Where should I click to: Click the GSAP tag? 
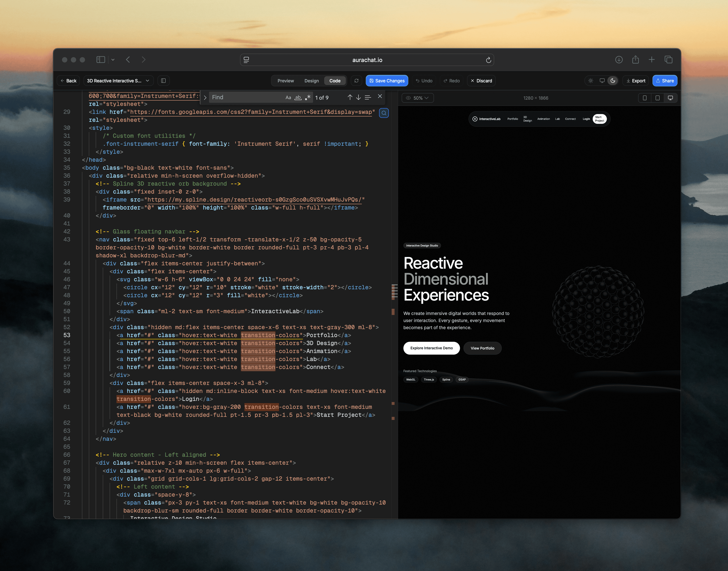pyautogui.click(x=462, y=379)
